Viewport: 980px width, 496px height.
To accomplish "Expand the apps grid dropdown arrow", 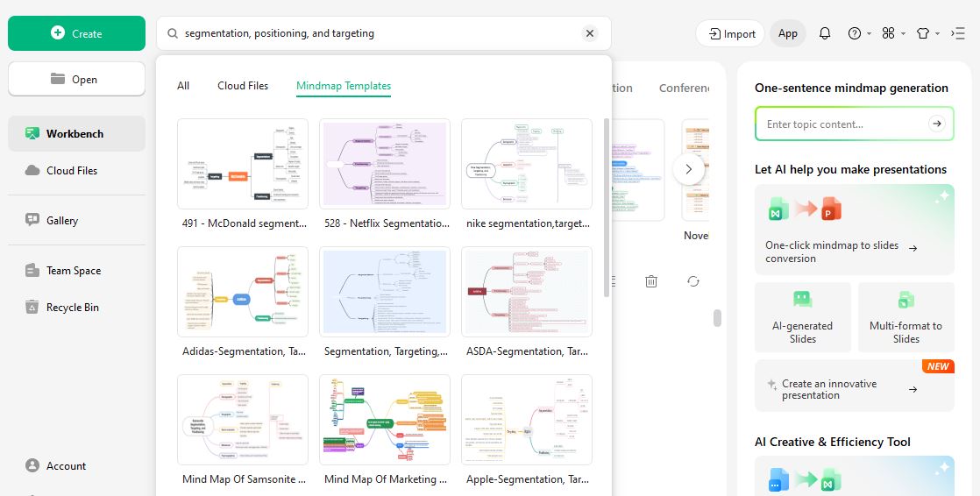I will 903,33.
